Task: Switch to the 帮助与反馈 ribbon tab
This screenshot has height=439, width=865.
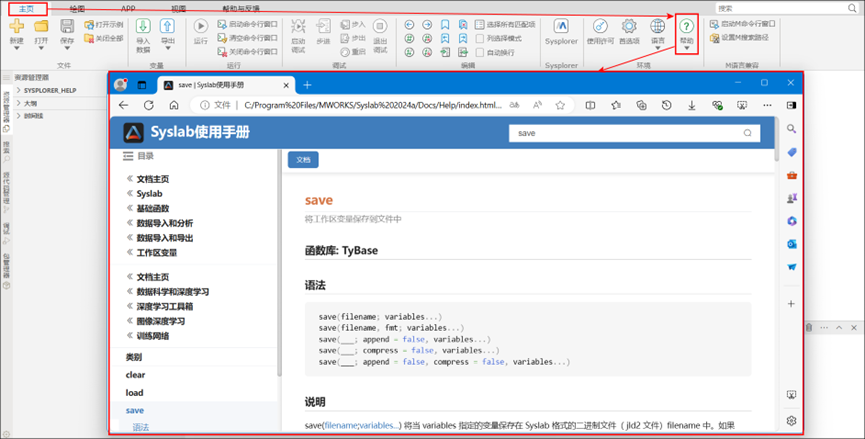Action: pyautogui.click(x=241, y=9)
